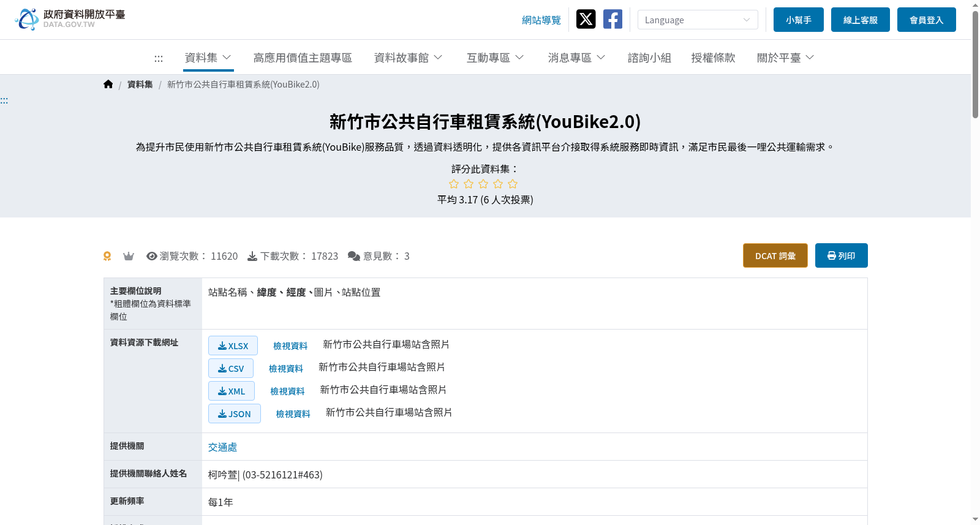Click the 小幫手 button
Image resolution: width=980 pixels, height=525 pixels.
pyautogui.click(x=799, y=20)
